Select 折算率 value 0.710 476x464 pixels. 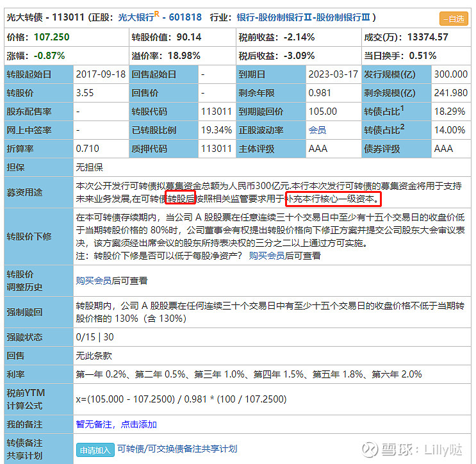(x=87, y=149)
